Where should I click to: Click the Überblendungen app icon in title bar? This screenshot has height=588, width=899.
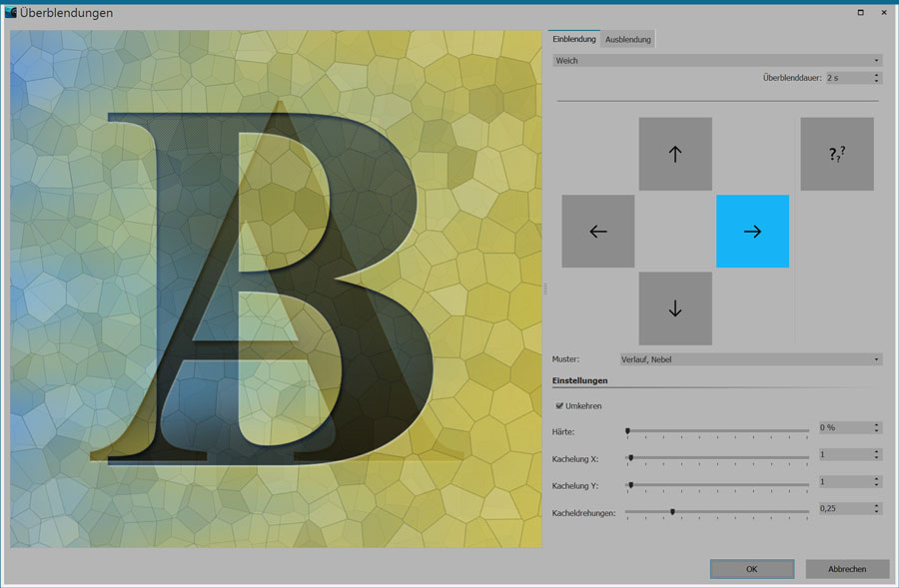[x=10, y=12]
